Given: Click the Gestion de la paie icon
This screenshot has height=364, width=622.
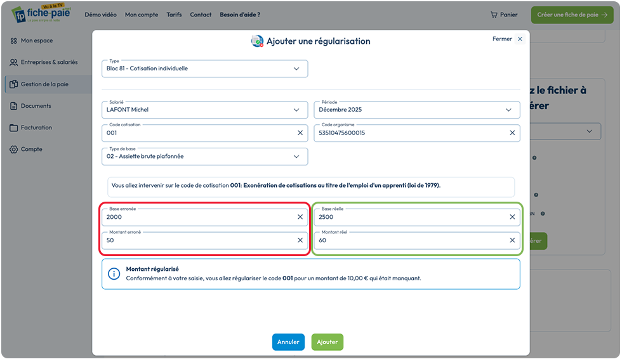Looking at the screenshot, I should (x=14, y=84).
